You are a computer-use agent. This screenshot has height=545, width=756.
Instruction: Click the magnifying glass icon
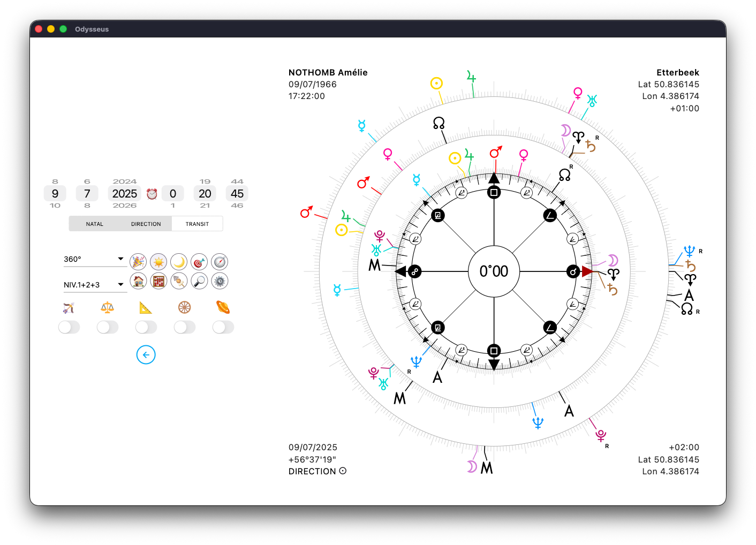199,281
